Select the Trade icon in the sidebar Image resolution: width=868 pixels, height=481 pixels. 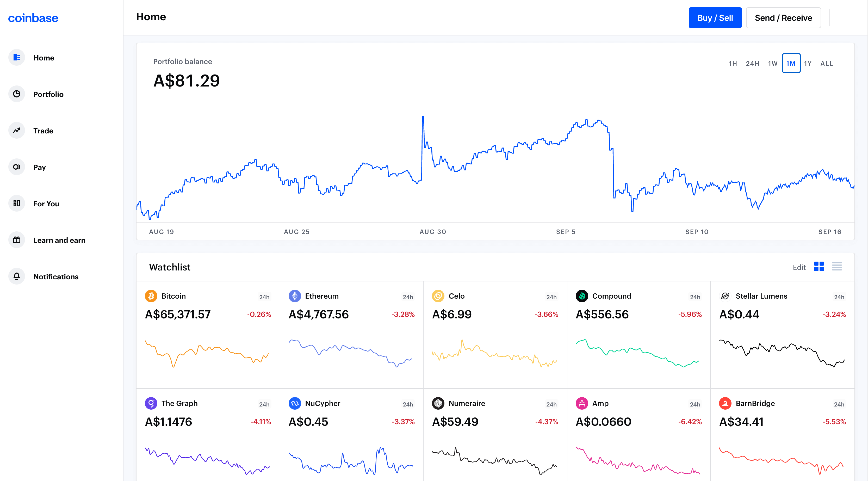coord(16,130)
